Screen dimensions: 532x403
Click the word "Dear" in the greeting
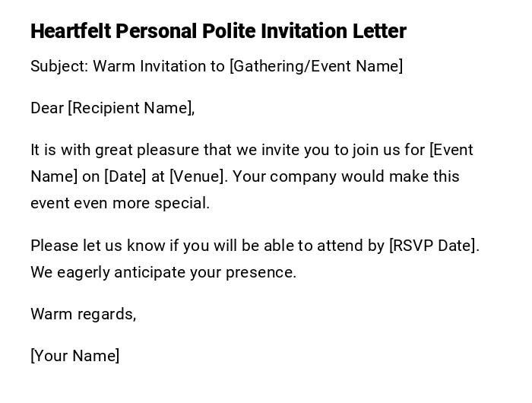pyautogui.click(x=47, y=108)
